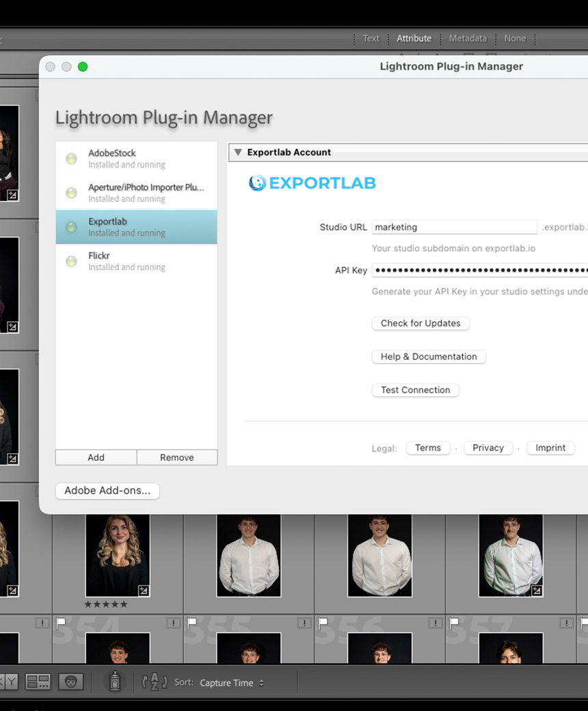Toggle the flag on cell 557
This screenshot has width=588, height=711.
[x=454, y=623]
